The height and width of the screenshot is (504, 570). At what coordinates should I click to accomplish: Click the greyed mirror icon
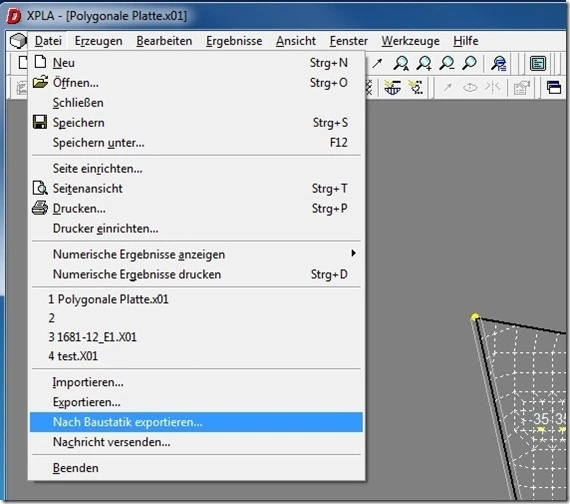tap(493, 87)
